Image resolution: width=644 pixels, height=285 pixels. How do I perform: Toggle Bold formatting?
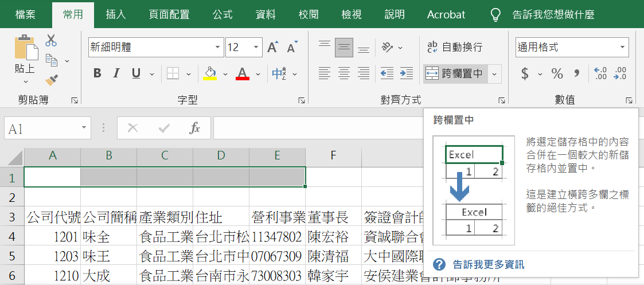97,73
